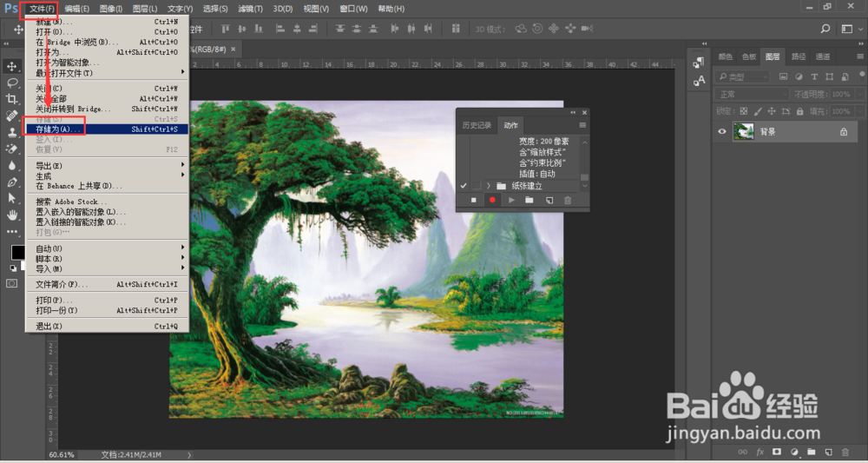
Task: Click the 3D orbit camera mode icon
Action: [x=520, y=29]
